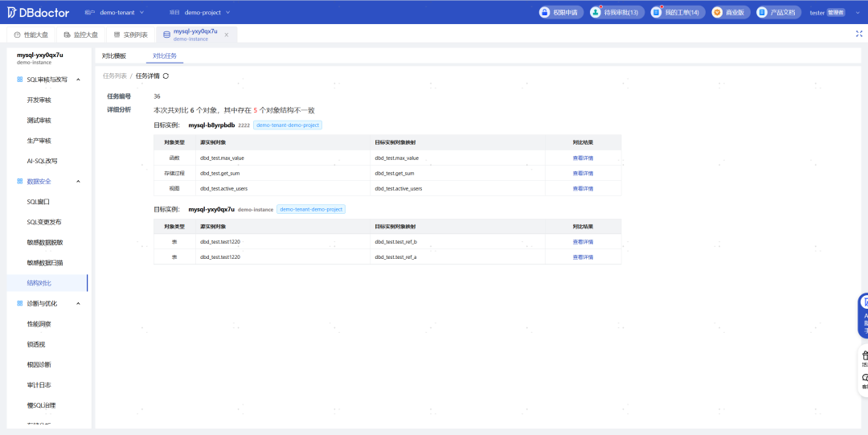
Task: Open SQL变更发布 in sidebar
Action: [x=44, y=222]
